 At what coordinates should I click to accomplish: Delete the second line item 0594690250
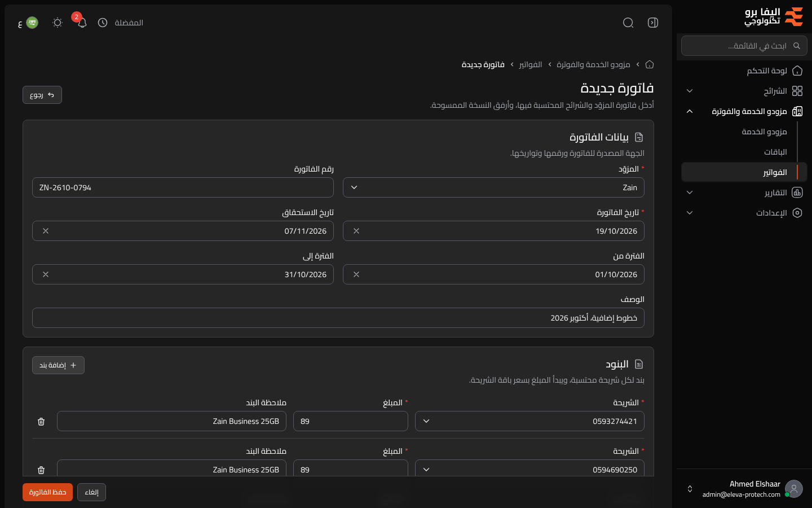41,470
